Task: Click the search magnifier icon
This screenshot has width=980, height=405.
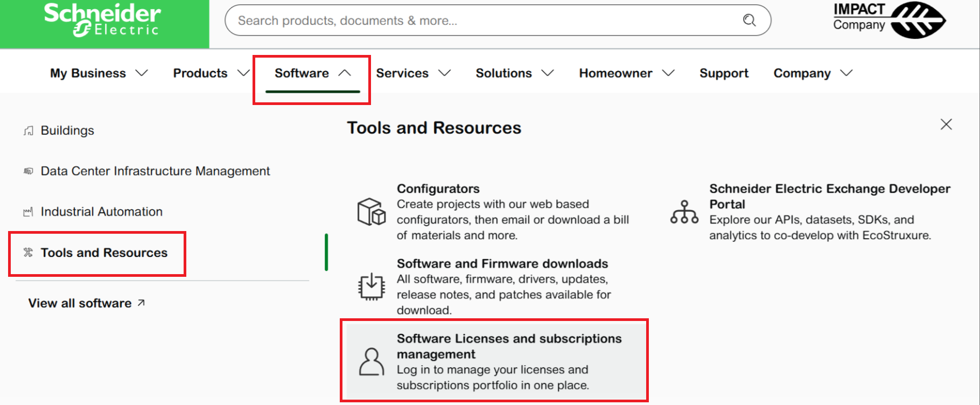Action: pos(749,20)
